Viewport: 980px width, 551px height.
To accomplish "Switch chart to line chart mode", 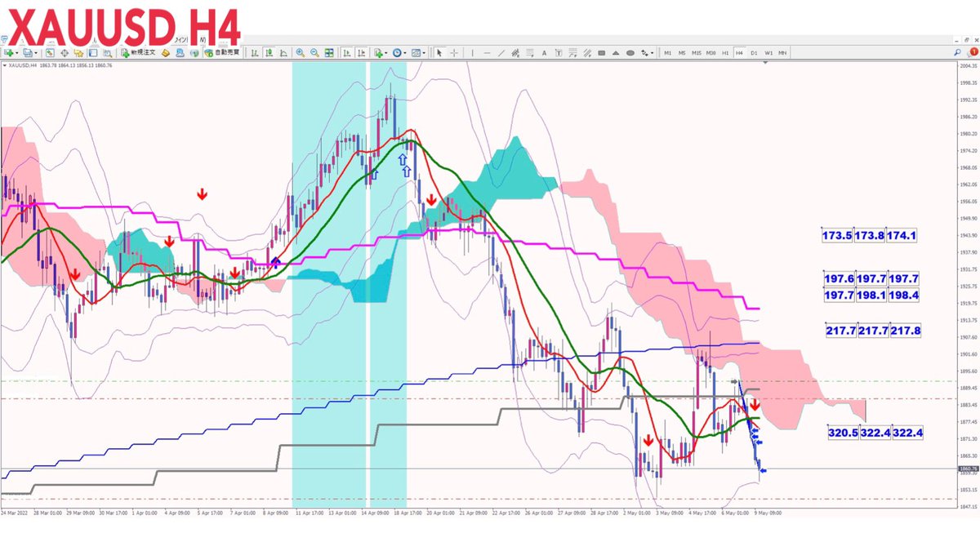I will (x=283, y=53).
